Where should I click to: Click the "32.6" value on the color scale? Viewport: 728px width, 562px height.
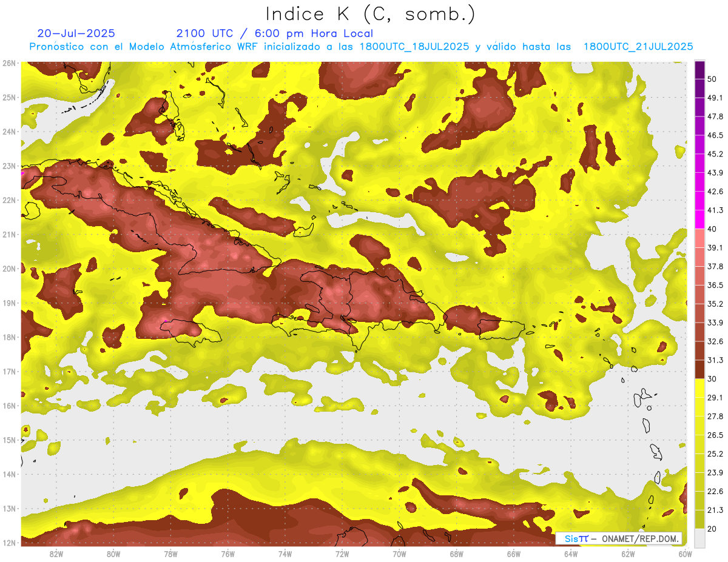click(715, 341)
